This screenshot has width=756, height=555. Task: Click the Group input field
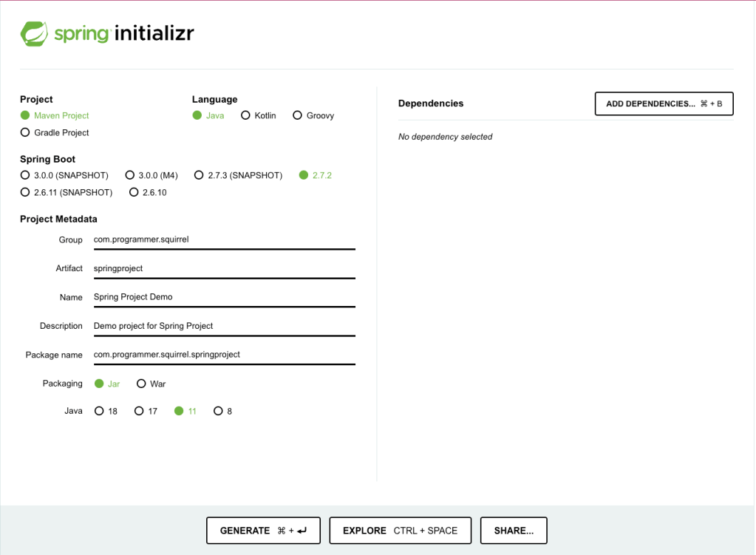click(x=224, y=239)
